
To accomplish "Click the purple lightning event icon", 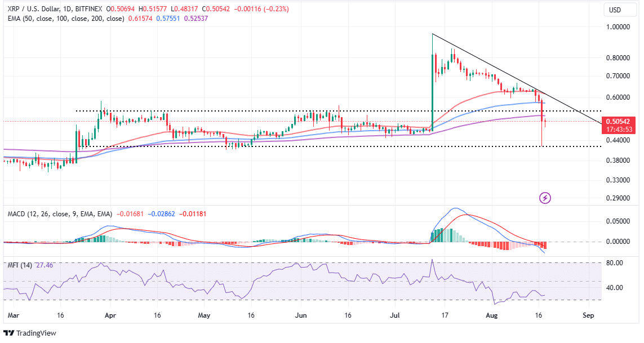I will [545, 197].
